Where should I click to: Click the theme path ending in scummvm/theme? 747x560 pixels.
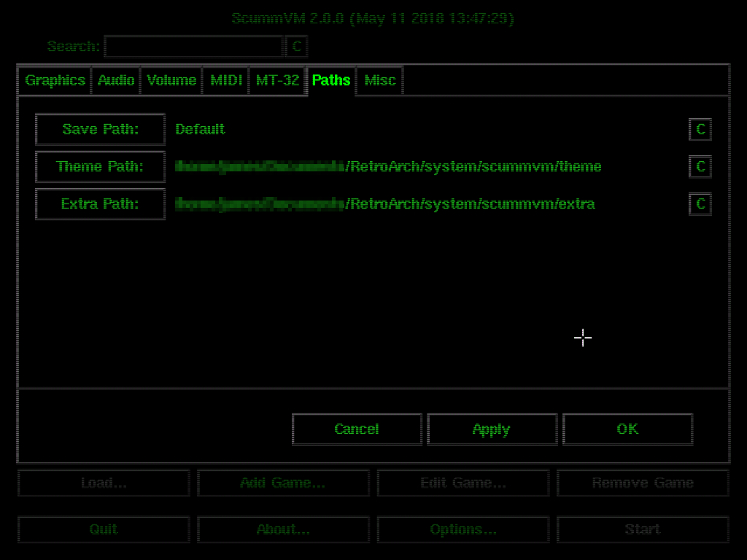[x=388, y=167]
